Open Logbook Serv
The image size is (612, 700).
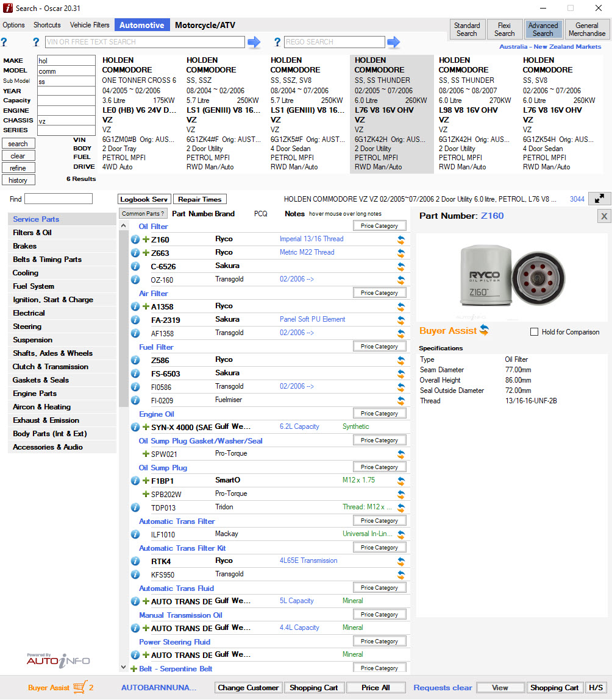144,199
